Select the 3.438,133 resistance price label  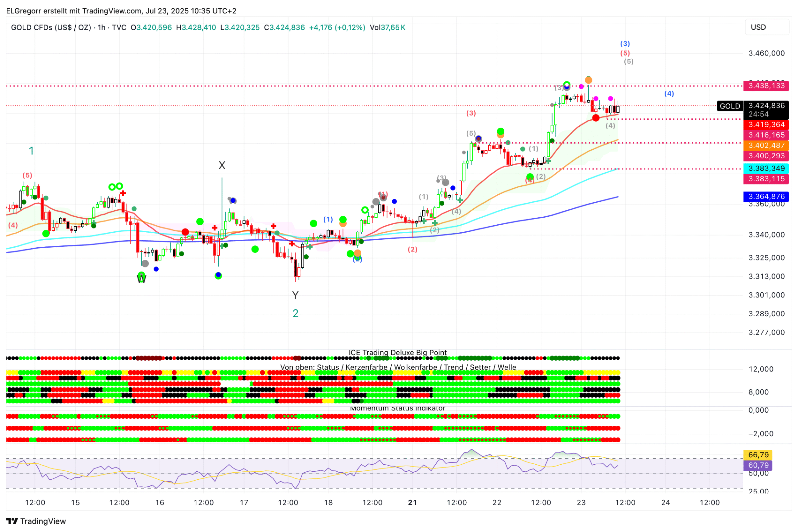[766, 86]
